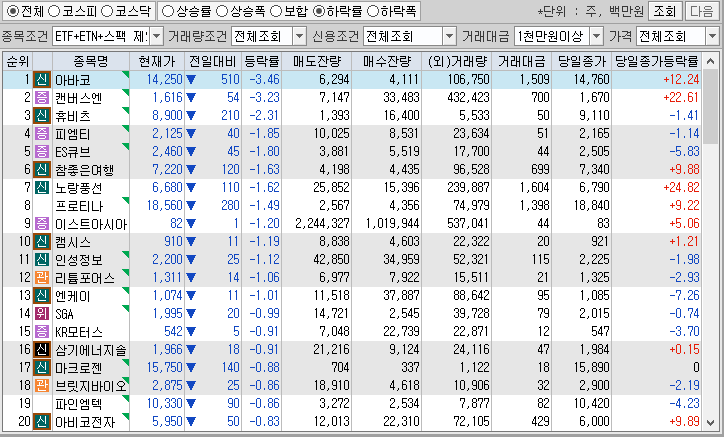
Task: Select the 참좋은여행 stock name
Action: click(x=84, y=170)
